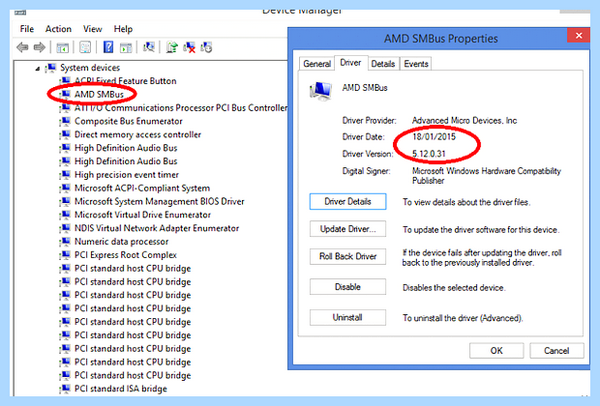600x406 pixels.
Task: Cancel the AMD SMBus Properties dialog
Action: (557, 351)
